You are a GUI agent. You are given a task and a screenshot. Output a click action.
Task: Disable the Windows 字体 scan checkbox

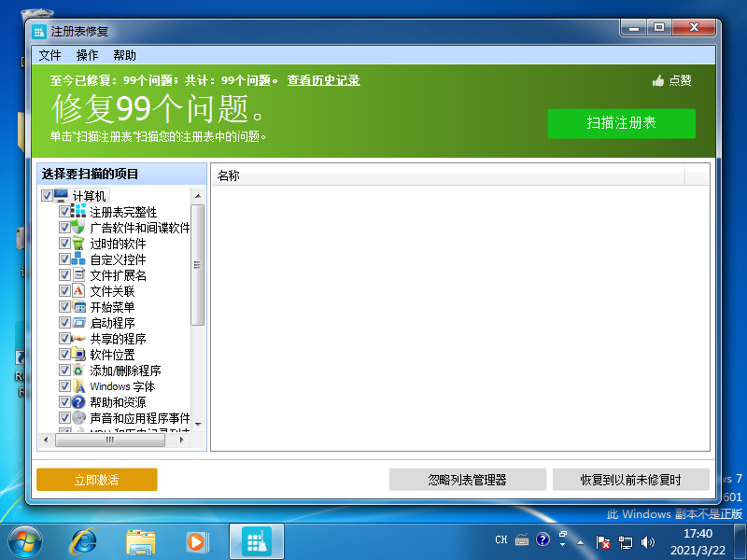(64, 386)
